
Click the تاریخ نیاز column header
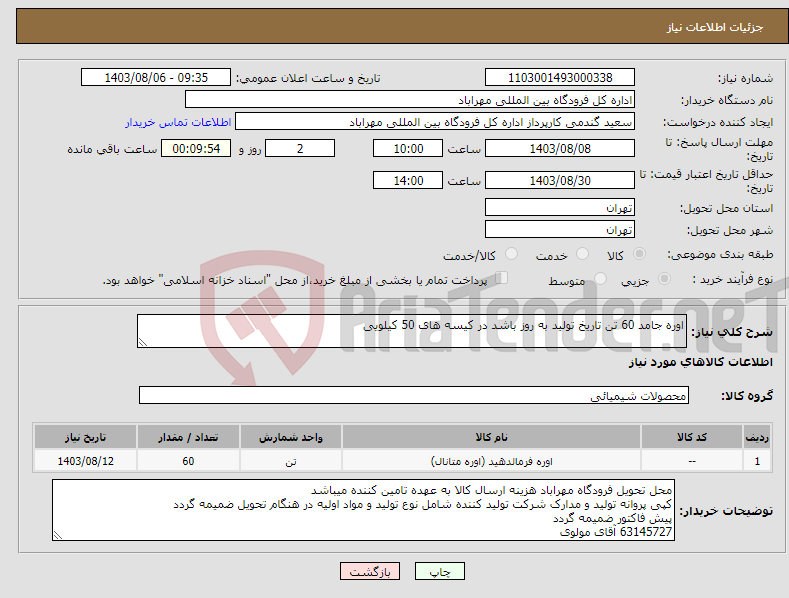click(x=86, y=437)
